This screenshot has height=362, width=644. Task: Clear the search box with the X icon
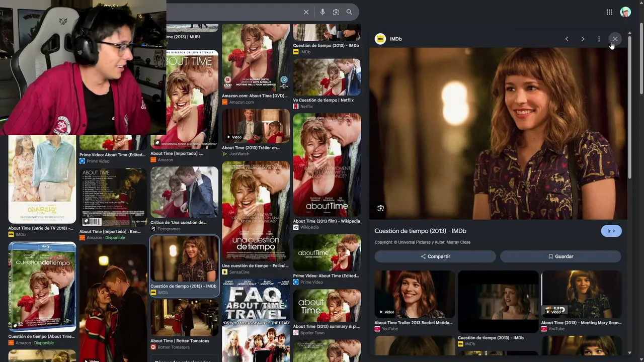click(x=306, y=12)
